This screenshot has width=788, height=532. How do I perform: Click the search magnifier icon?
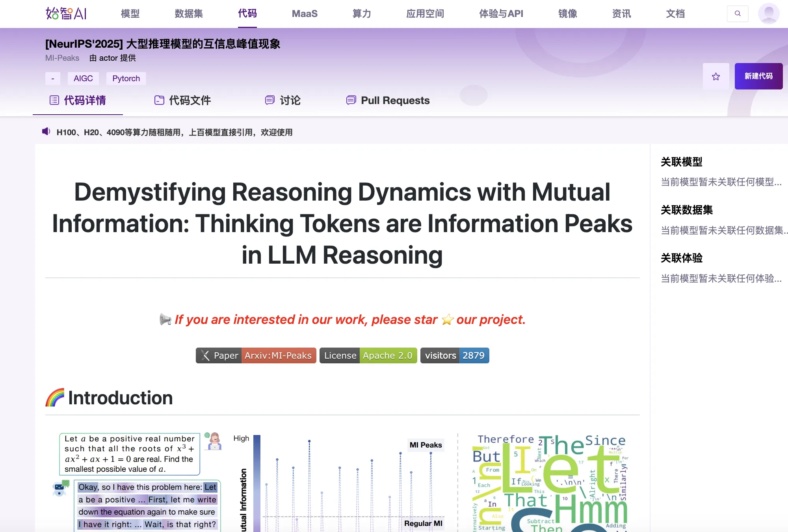(x=737, y=14)
